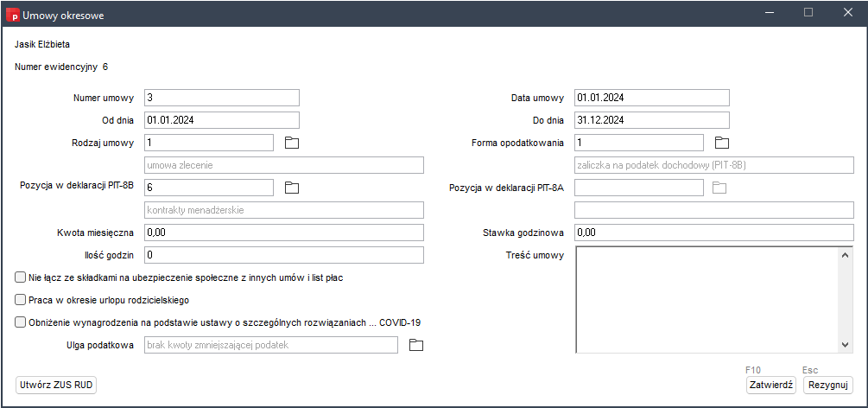Enable 'Nie łącz ze składkami' checkbox
The width and height of the screenshot is (868, 408).
point(21,277)
